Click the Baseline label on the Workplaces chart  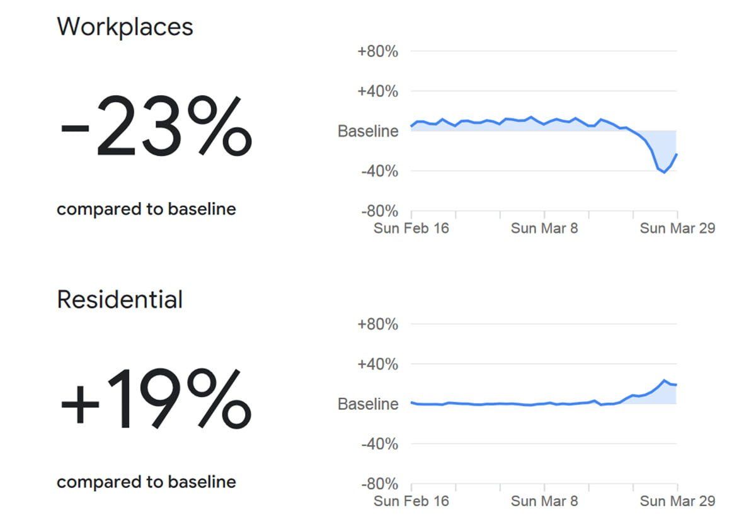click(368, 132)
